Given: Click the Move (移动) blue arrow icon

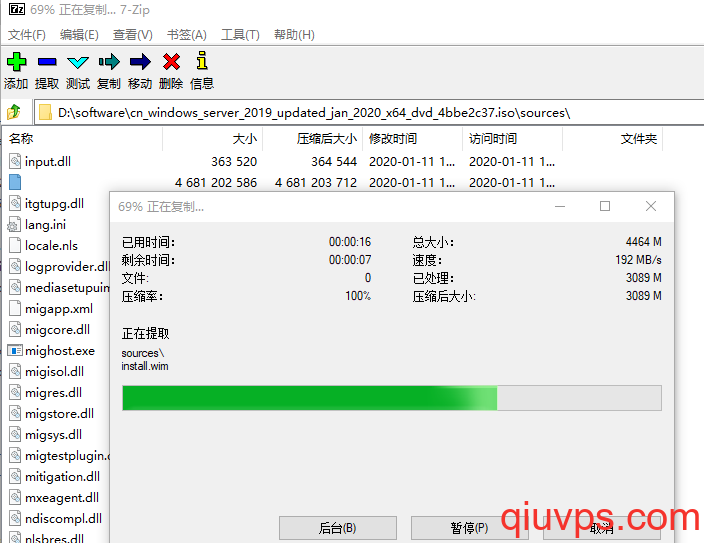Looking at the screenshot, I should coord(140,62).
